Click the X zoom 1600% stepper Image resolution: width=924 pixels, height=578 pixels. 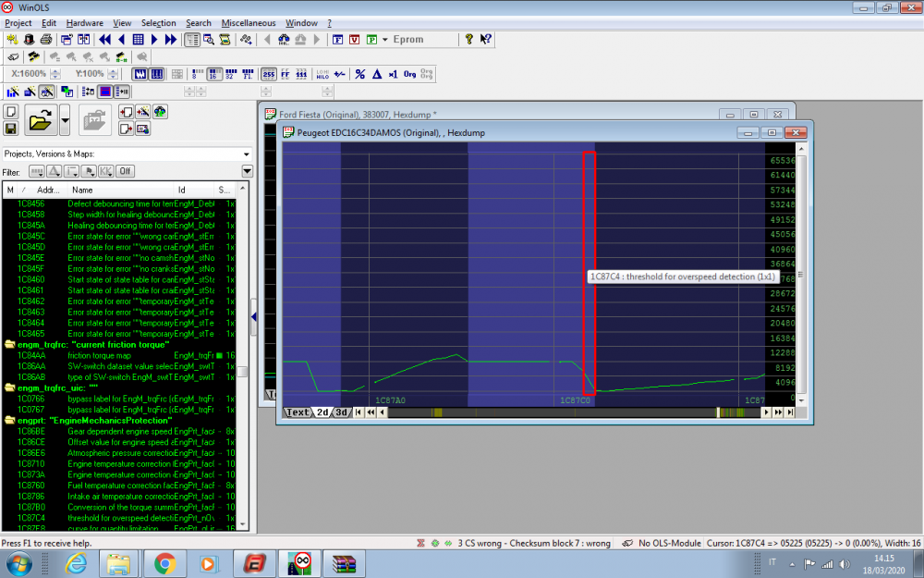pyautogui.click(x=55, y=74)
